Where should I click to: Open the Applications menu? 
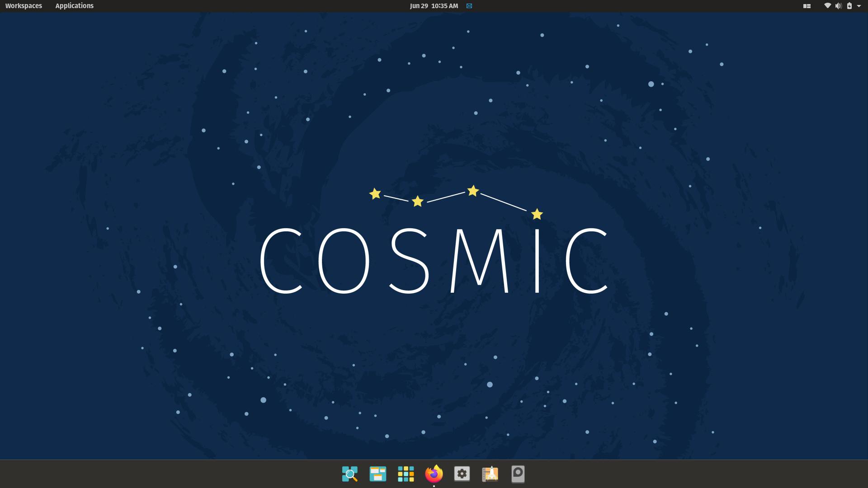point(74,6)
